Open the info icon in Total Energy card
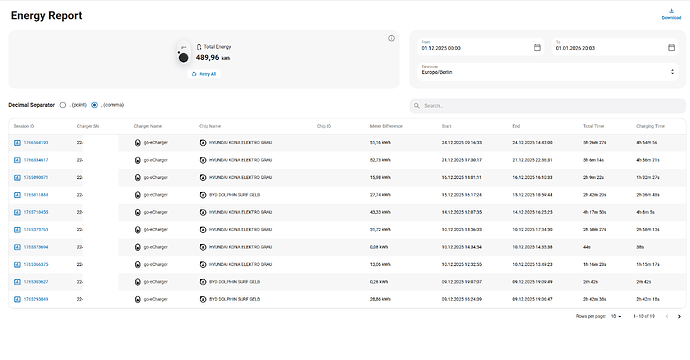The height and width of the screenshot is (360, 690). [x=391, y=38]
